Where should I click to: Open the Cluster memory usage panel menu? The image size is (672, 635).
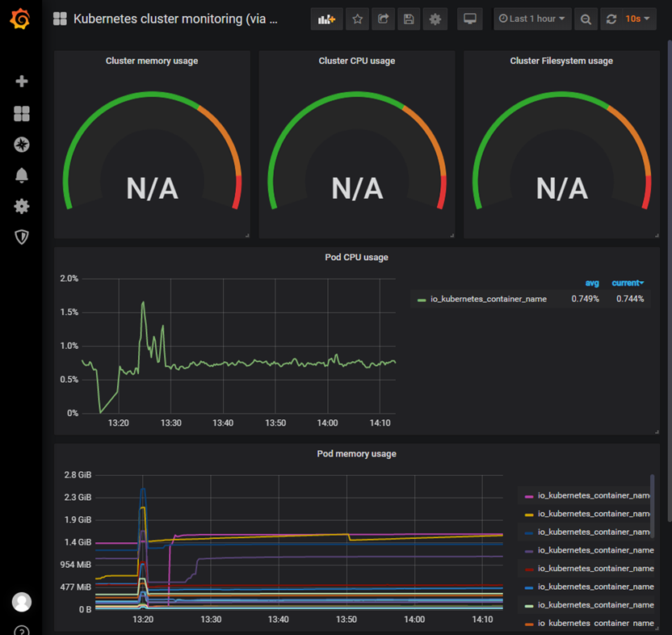pyautogui.click(x=152, y=61)
